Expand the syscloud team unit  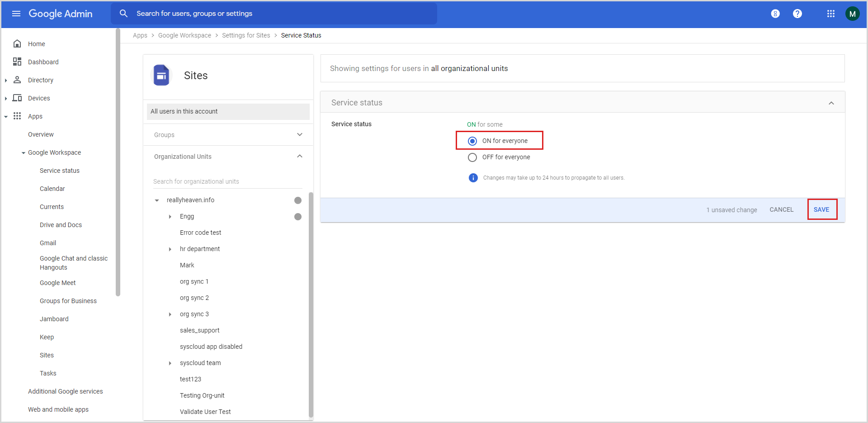(x=170, y=363)
